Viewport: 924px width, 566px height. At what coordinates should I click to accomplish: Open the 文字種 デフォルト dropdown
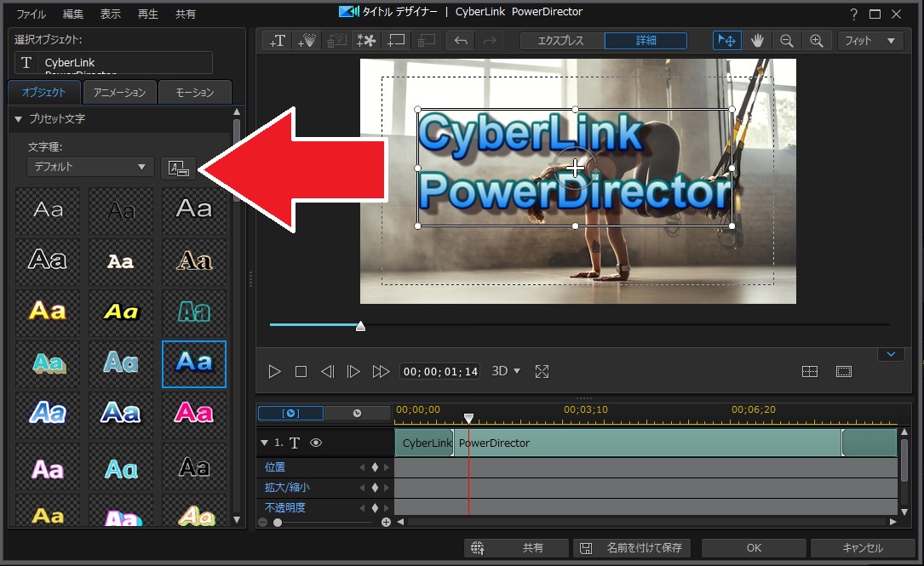pos(89,168)
